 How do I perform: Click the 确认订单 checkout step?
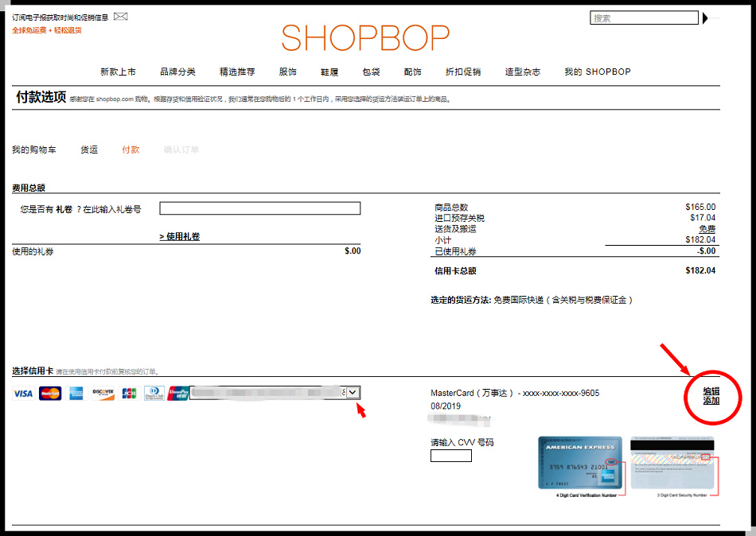tap(181, 150)
